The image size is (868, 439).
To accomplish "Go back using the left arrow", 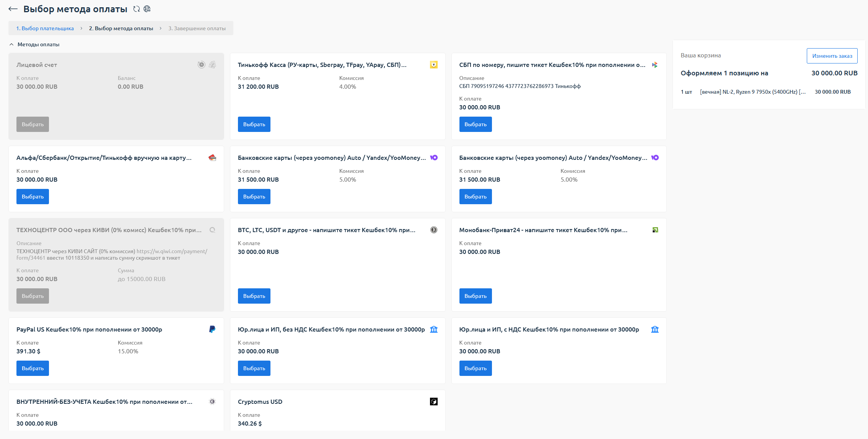I will [x=13, y=9].
